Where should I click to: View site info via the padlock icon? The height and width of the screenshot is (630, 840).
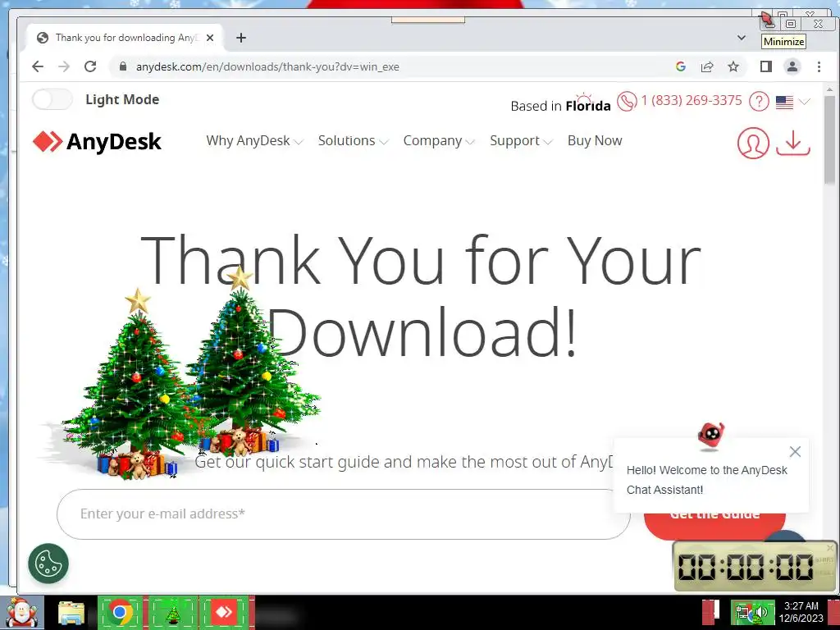click(123, 66)
